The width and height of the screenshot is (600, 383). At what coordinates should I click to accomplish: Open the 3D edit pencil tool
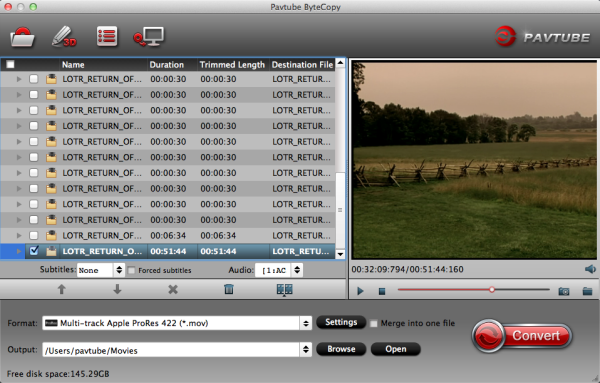tap(64, 37)
